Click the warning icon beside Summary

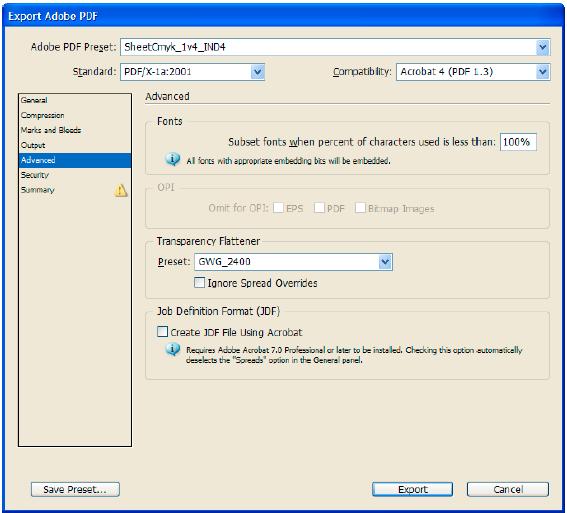tap(121, 190)
